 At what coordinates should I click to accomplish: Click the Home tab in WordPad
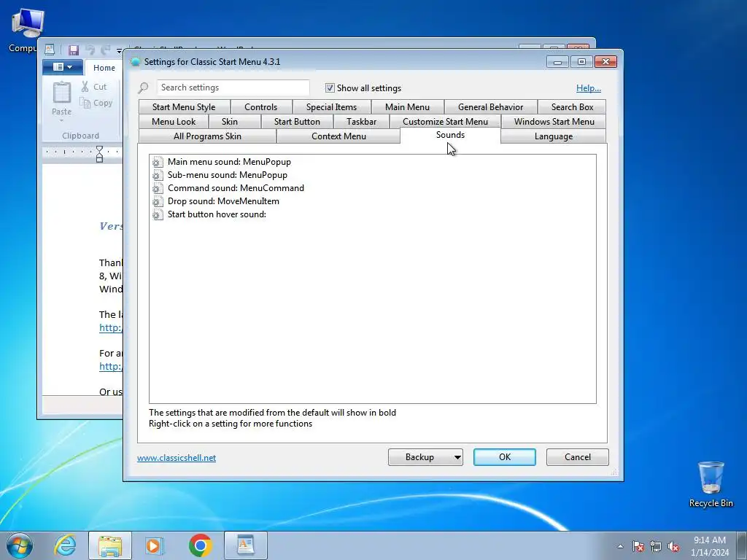coord(104,68)
